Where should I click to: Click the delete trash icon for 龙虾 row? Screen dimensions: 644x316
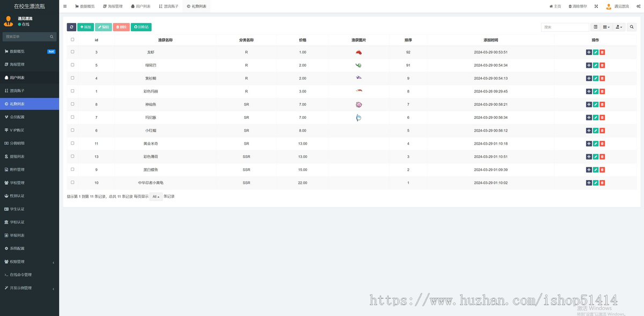click(x=602, y=52)
